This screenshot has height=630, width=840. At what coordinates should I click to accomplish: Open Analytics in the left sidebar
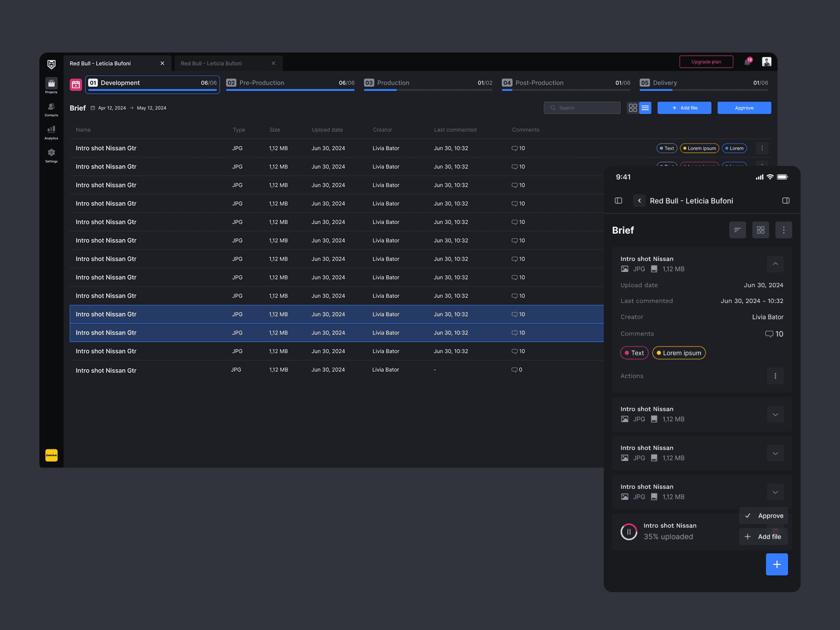(51, 132)
